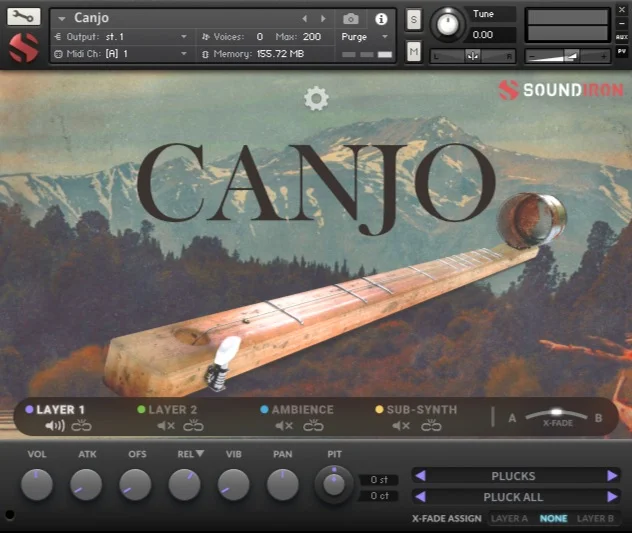Toggle the Solo S button
The width and height of the screenshot is (632, 533).
click(x=414, y=19)
